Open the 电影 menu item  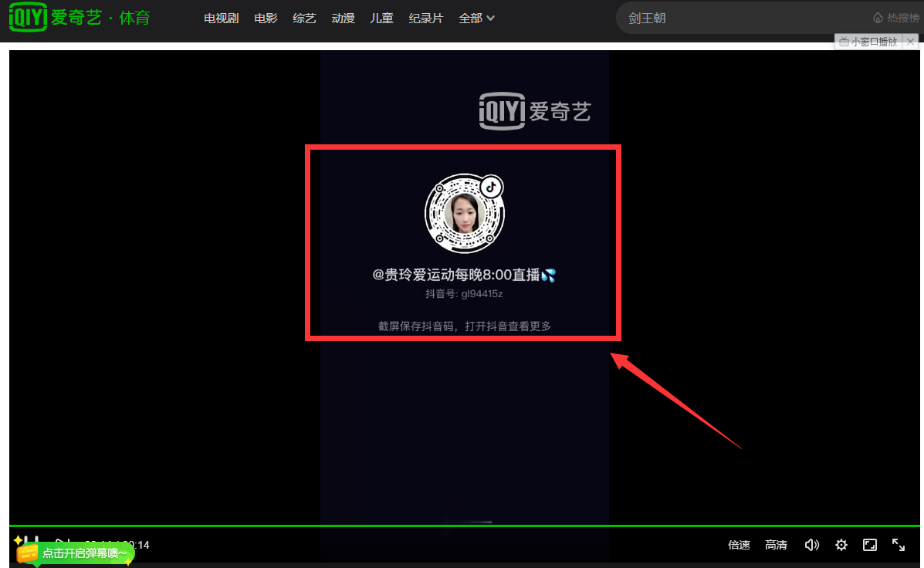pyautogui.click(x=266, y=19)
